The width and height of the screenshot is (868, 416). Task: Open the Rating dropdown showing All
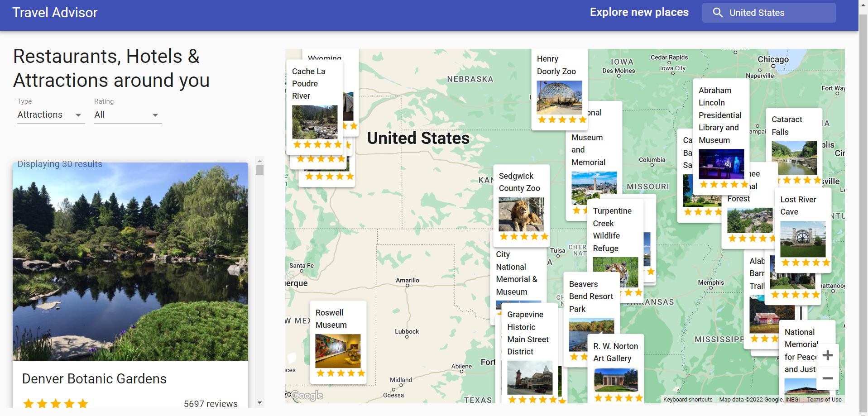pyautogui.click(x=128, y=115)
